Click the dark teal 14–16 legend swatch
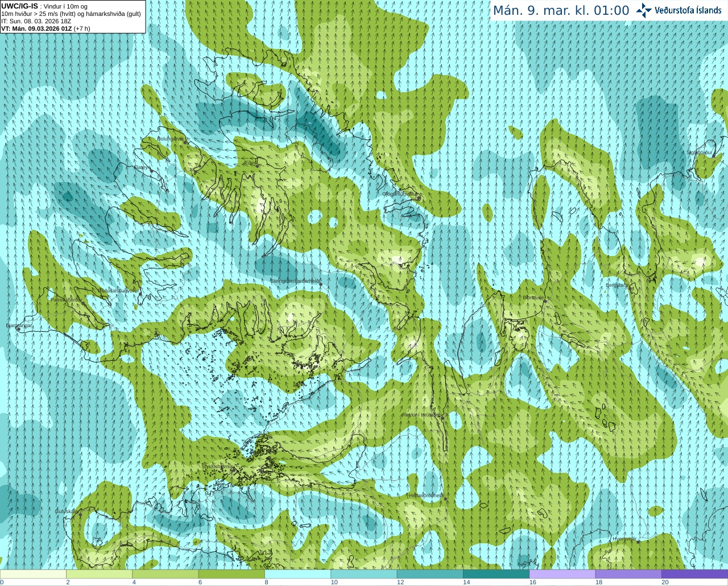The width and height of the screenshot is (728, 586). point(496,574)
